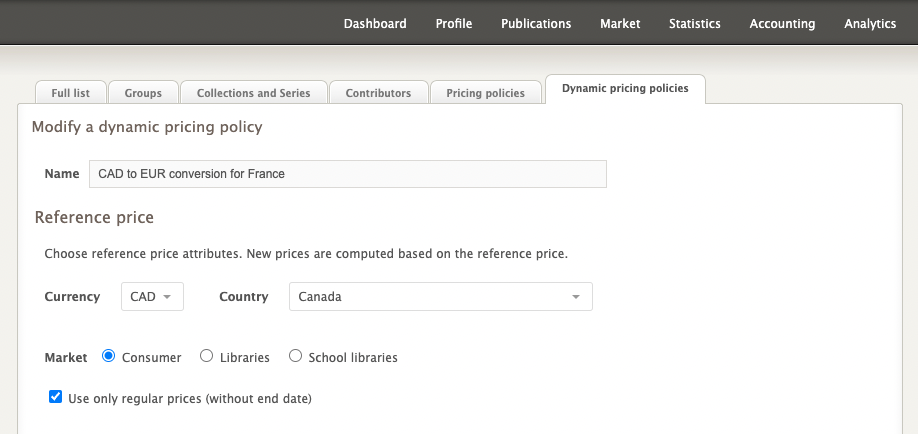
Task: Select the Dynamic pricing policies tab
Action: pos(625,89)
